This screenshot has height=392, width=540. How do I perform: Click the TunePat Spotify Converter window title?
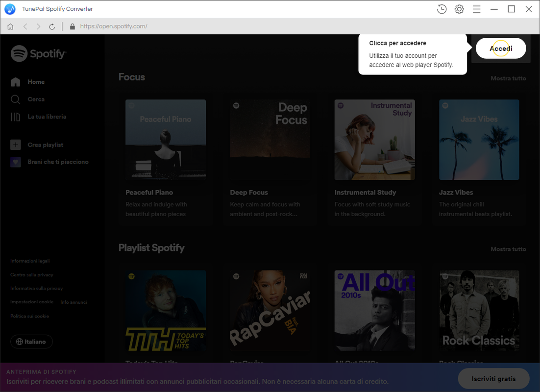coord(57,9)
